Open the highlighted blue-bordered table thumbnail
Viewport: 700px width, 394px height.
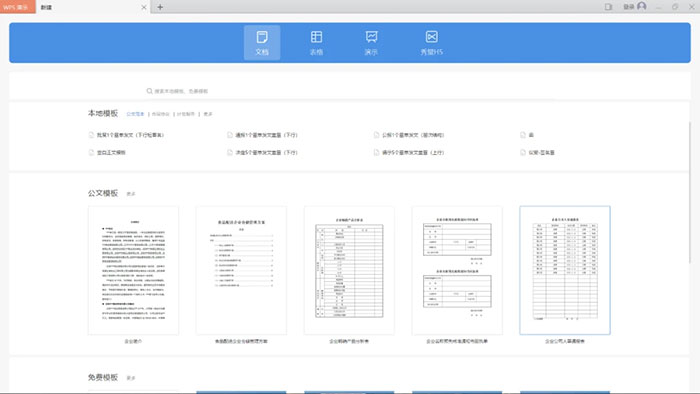pyautogui.click(x=565, y=270)
